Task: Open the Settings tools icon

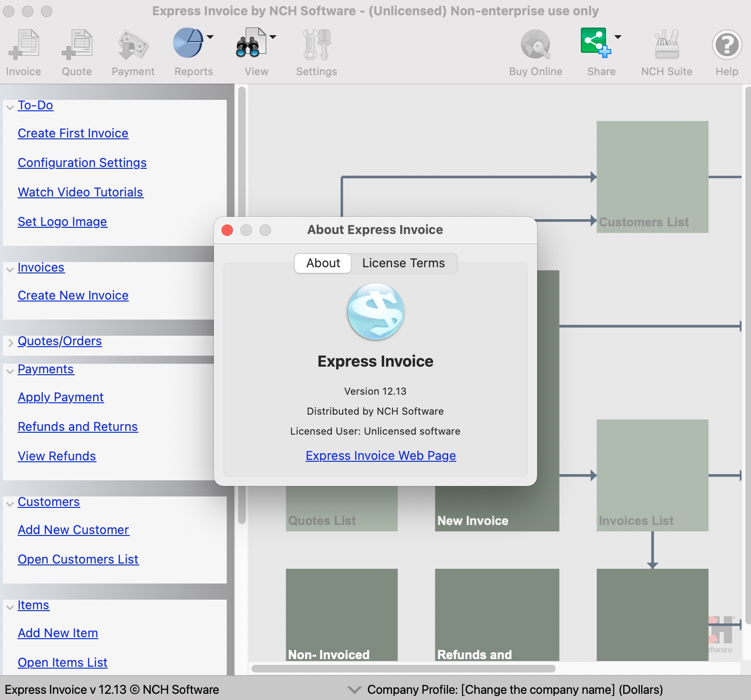Action: 317,45
